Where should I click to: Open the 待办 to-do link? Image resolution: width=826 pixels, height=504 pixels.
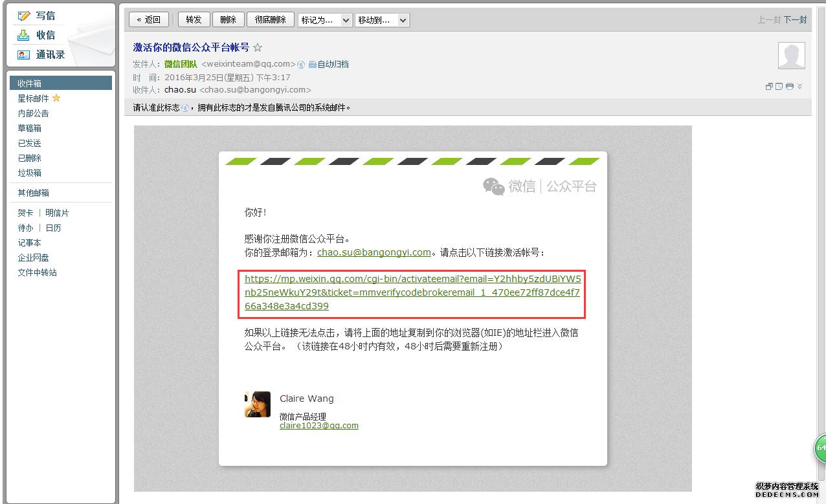25,228
